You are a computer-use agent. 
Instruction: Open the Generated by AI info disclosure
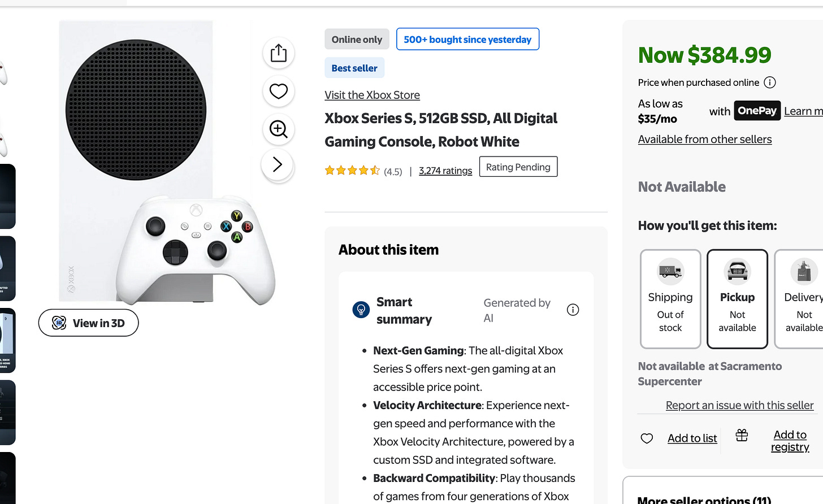coord(573,310)
